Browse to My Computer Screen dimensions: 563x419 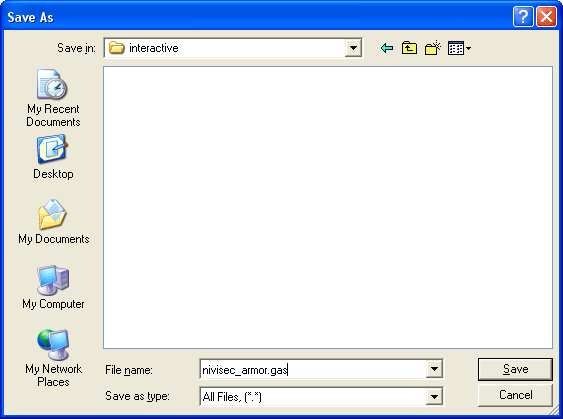tap(53, 287)
